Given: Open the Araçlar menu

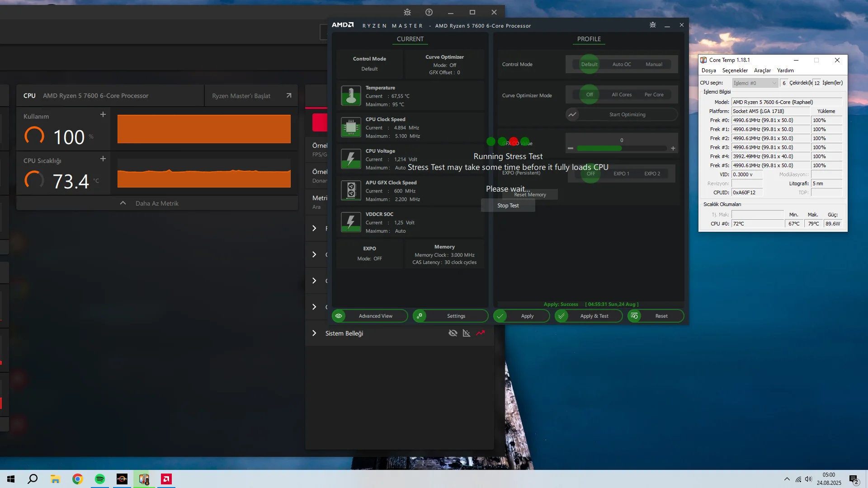Looking at the screenshot, I should tap(762, 70).
